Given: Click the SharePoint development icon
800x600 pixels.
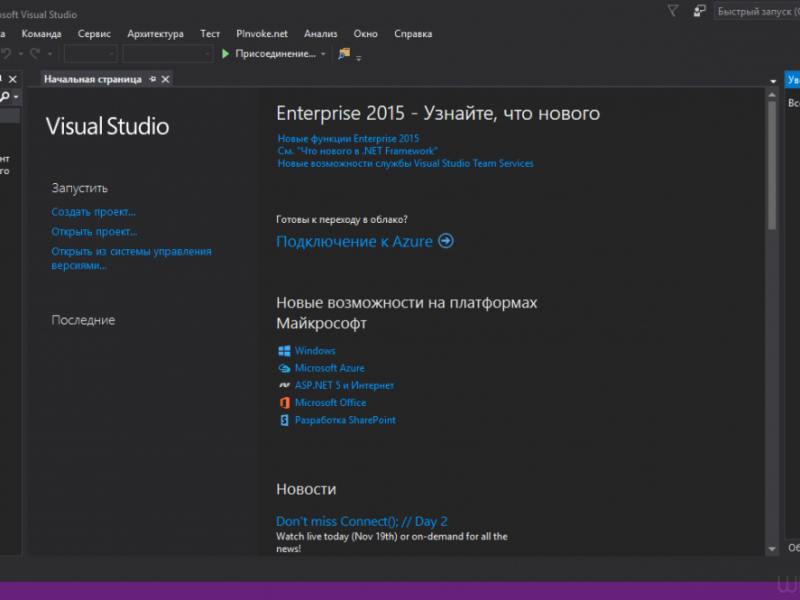Looking at the screenshot, I should tap(284, 420).
